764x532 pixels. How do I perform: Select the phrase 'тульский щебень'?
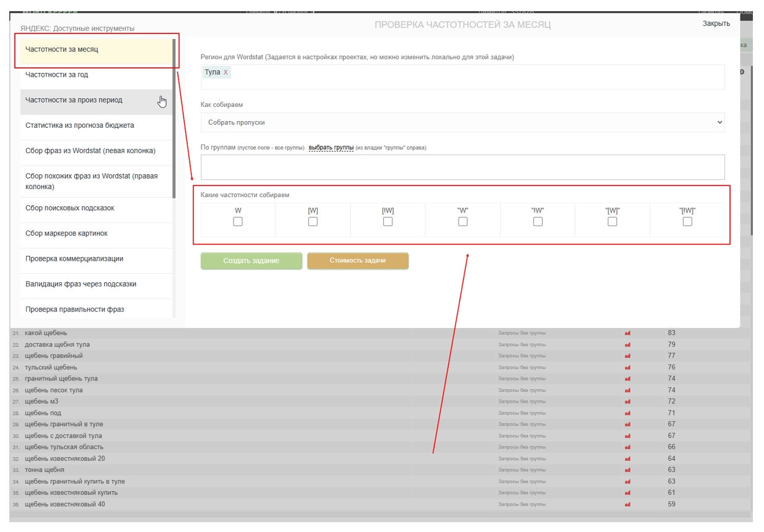pyautogui.click(x=51, y=368)
